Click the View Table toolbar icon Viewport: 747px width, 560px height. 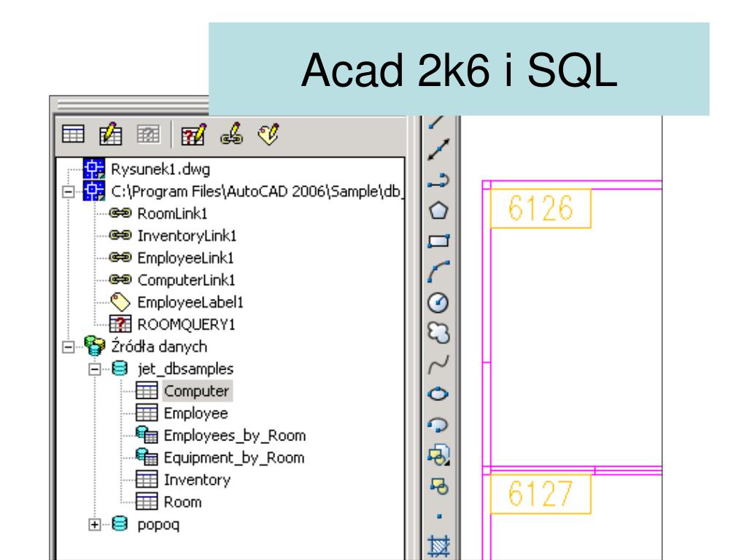[73, 134]
